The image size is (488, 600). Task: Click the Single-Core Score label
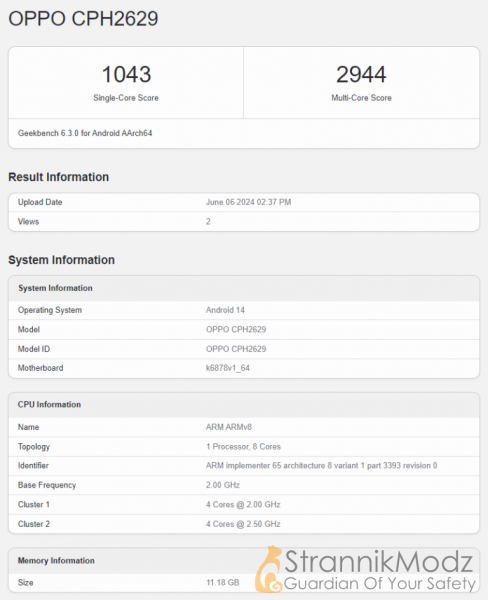(126, 98)
